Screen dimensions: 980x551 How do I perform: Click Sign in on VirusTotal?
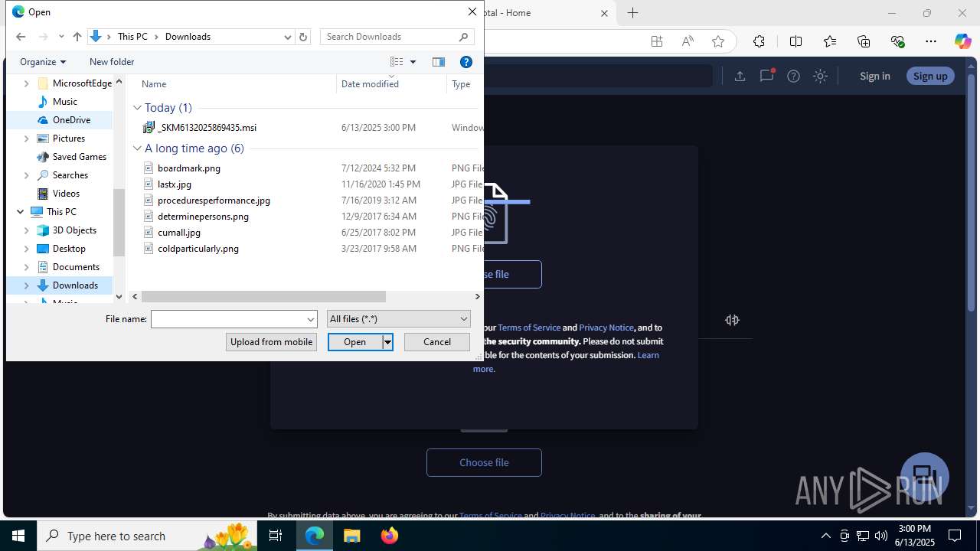(874, 76)
